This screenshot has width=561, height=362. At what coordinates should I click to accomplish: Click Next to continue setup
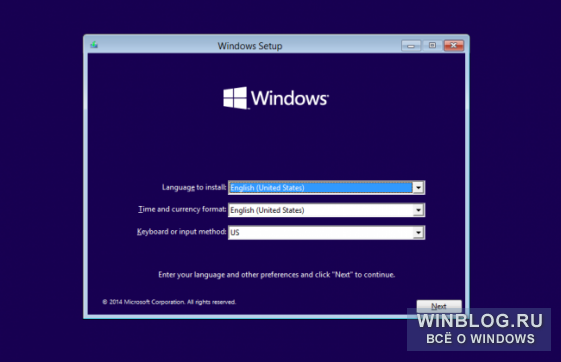click(x=439, y=306)
